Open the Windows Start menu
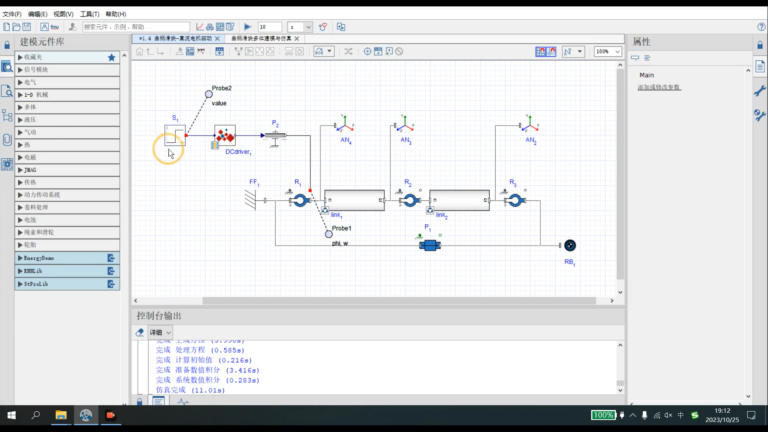768x432 pixels. 11,415
